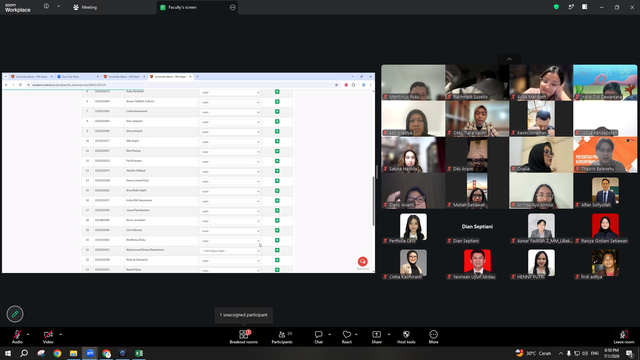Open Windows taskbar search
The width and height of the screenshot is (640, 360).
pos(24,353)
